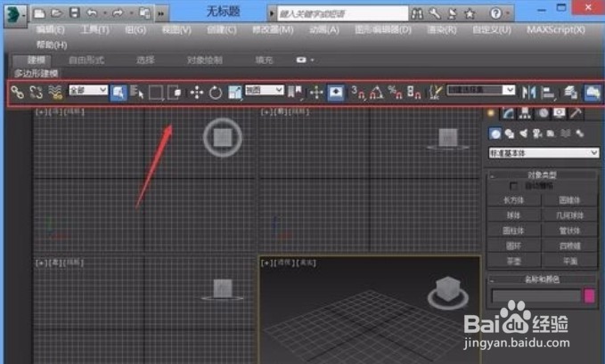Viewport: 605px width, 364px height.
Task: Toggle Spinner Snap
Action: (413, 93)
